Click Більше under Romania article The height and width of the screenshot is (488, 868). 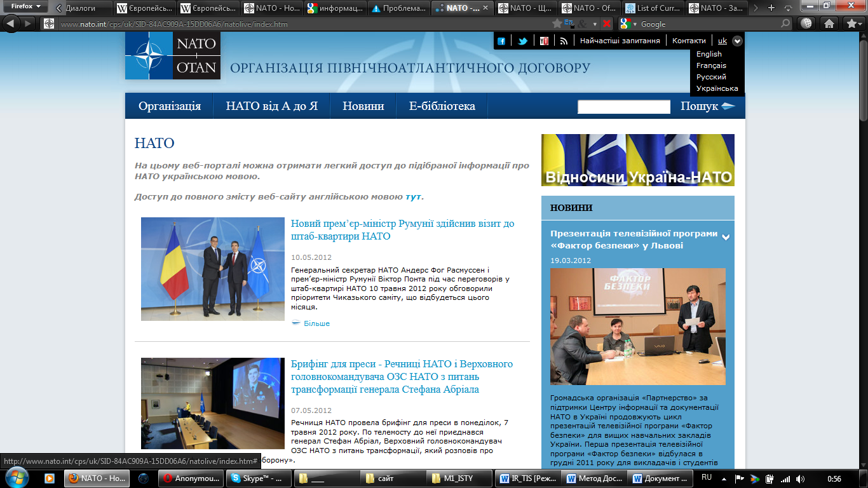pyautogui.click(x=316, y=323)
